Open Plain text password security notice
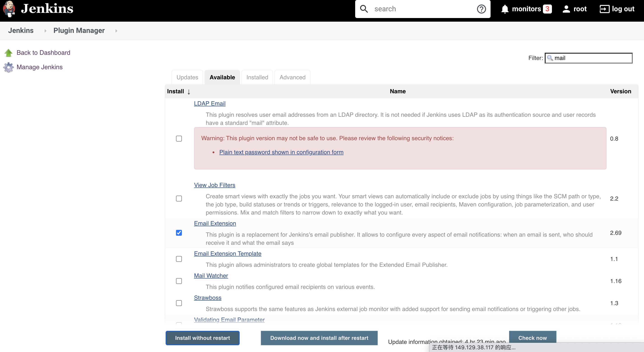The image size is (644, 352). pyautogui.click(x=281, y=152)
